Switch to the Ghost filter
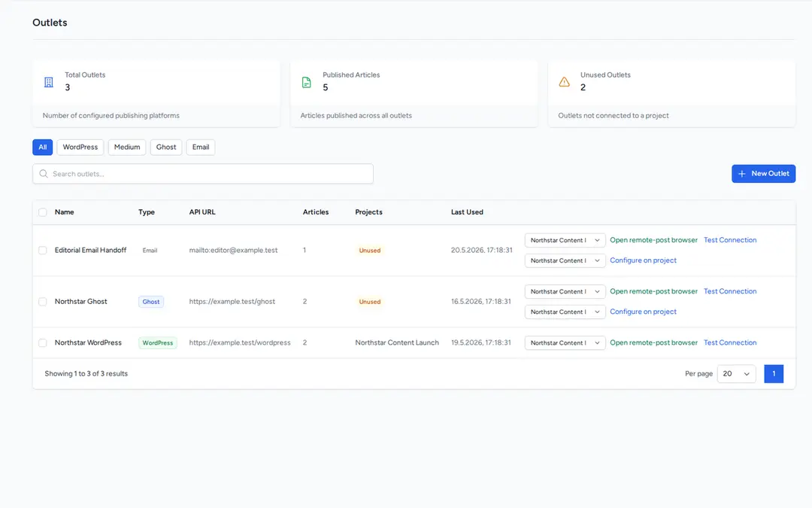 point(166,148)
